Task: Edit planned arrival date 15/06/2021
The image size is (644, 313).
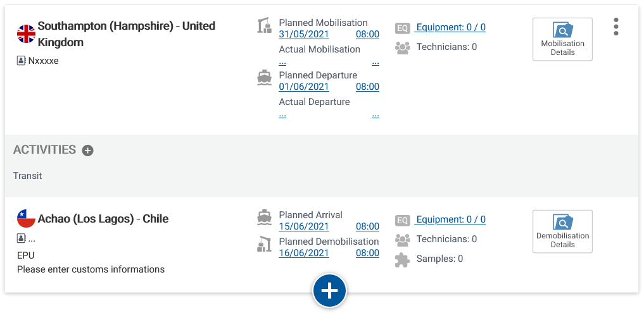Action: pos(304,226)
